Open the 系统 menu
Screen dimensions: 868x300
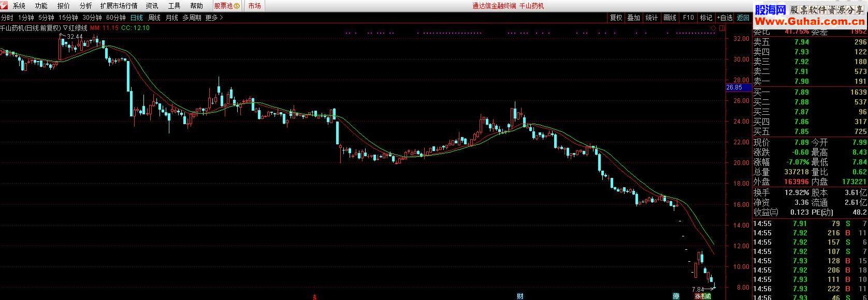point(19,6)
